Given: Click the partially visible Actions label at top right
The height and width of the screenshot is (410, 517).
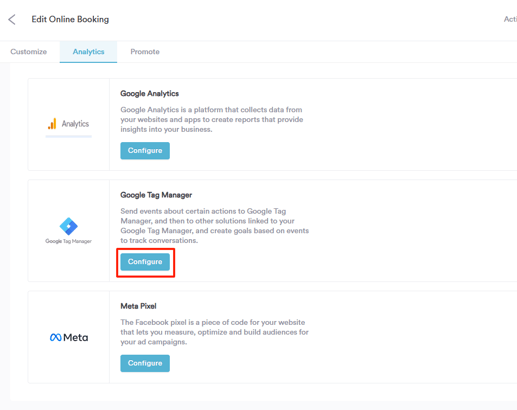Looking at the screenshot, I should [x=510, y=19].
